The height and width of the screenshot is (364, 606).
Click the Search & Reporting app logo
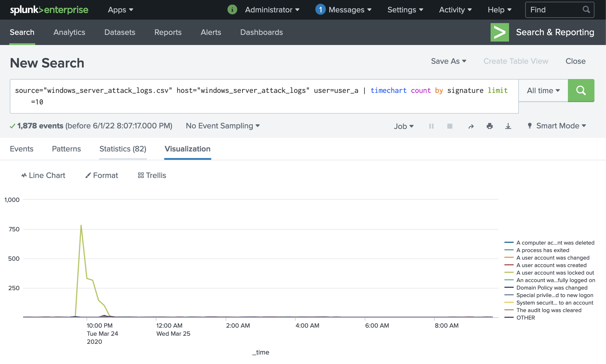[500, 32]
